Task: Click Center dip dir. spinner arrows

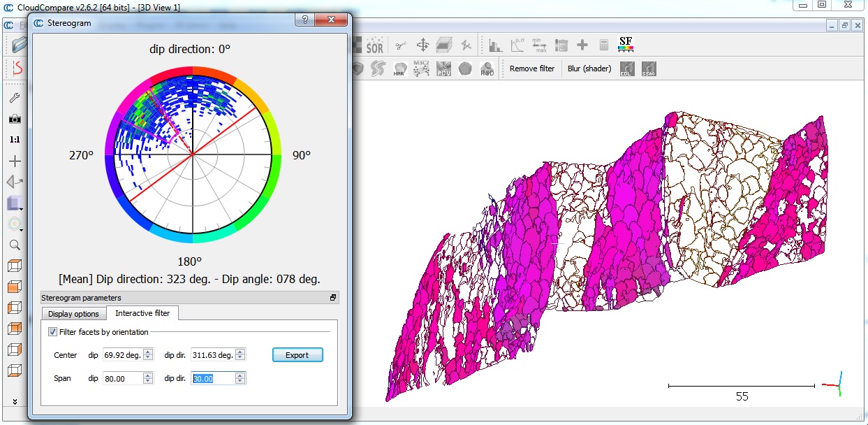Action: [240, 355]
